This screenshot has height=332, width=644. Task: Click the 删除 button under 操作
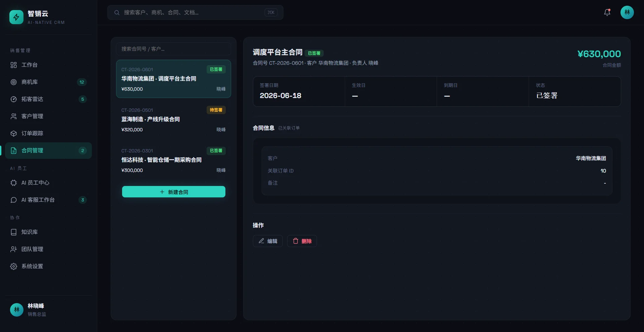coord(302,241)
